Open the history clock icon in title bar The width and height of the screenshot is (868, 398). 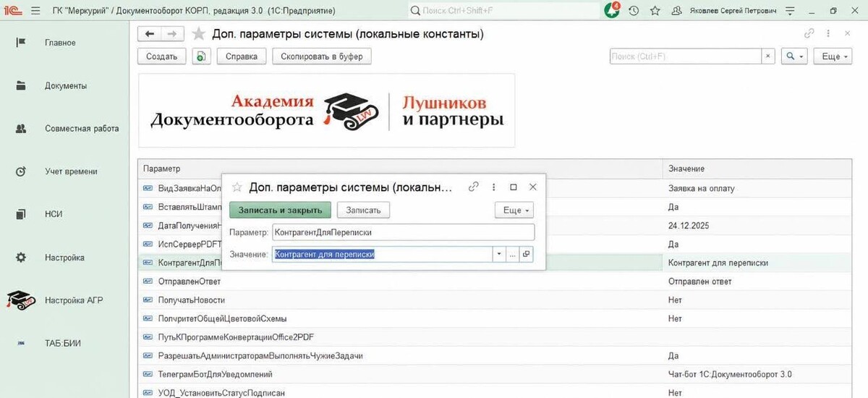pos(634,11)
